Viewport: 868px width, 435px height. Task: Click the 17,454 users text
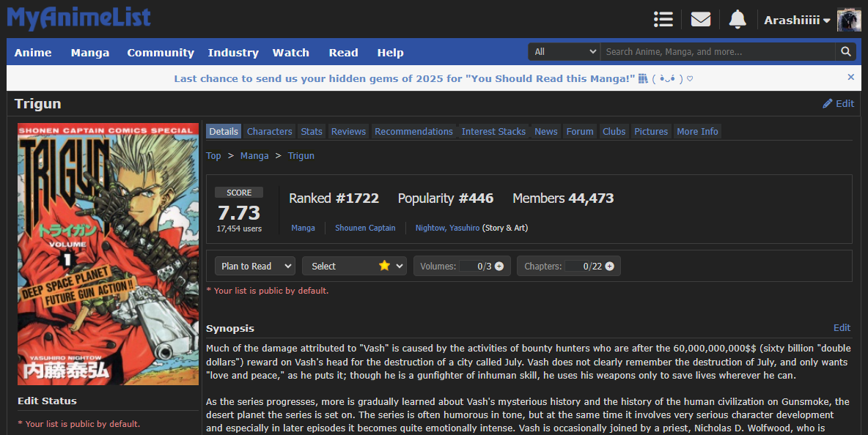pos(239,228)
